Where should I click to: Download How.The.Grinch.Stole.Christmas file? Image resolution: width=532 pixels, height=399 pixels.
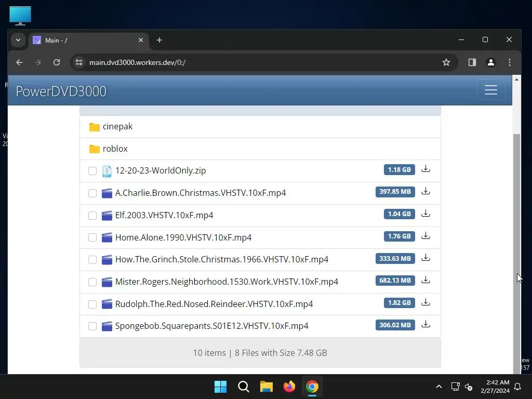coord(425,258)
